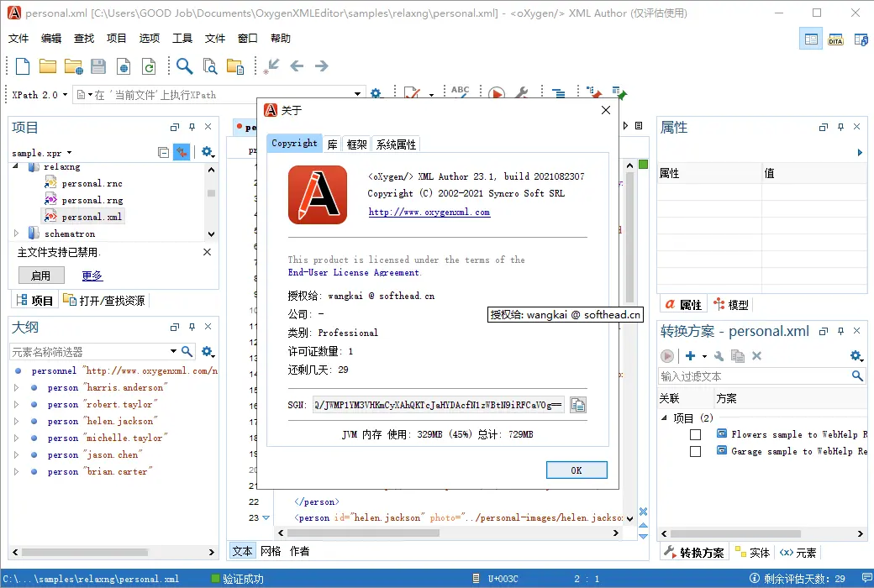Viewport: 874px width, 588px height.
Task: Expand the schematron folder
Action: click(x=16, y=234)
